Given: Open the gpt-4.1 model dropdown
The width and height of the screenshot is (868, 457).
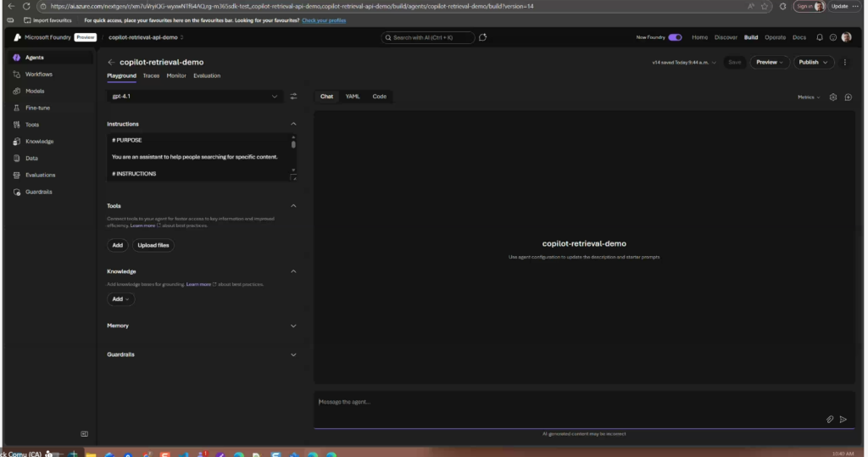Looking at the screenshot, I should [x=194, y=97].
